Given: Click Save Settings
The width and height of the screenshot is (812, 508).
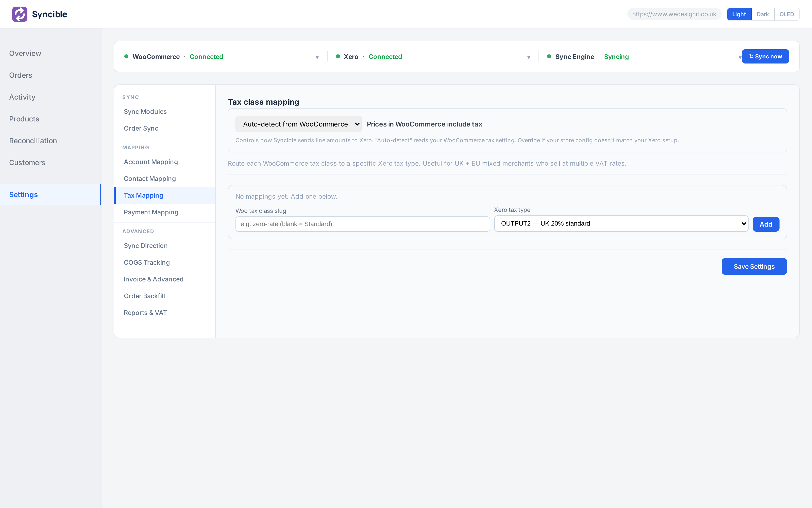Looking at the screenshot, I should point(754,266).
